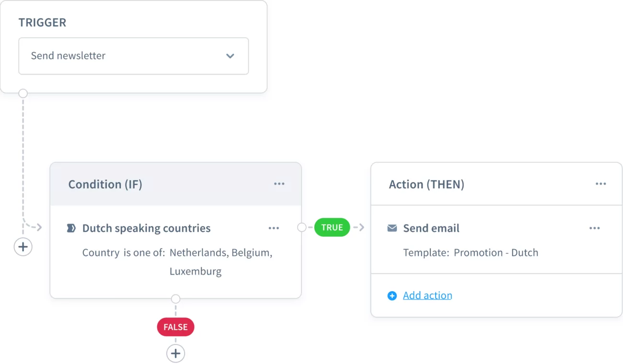
Task: Click the dropdown chevron in the trigger selector
Action: point(230,56)
